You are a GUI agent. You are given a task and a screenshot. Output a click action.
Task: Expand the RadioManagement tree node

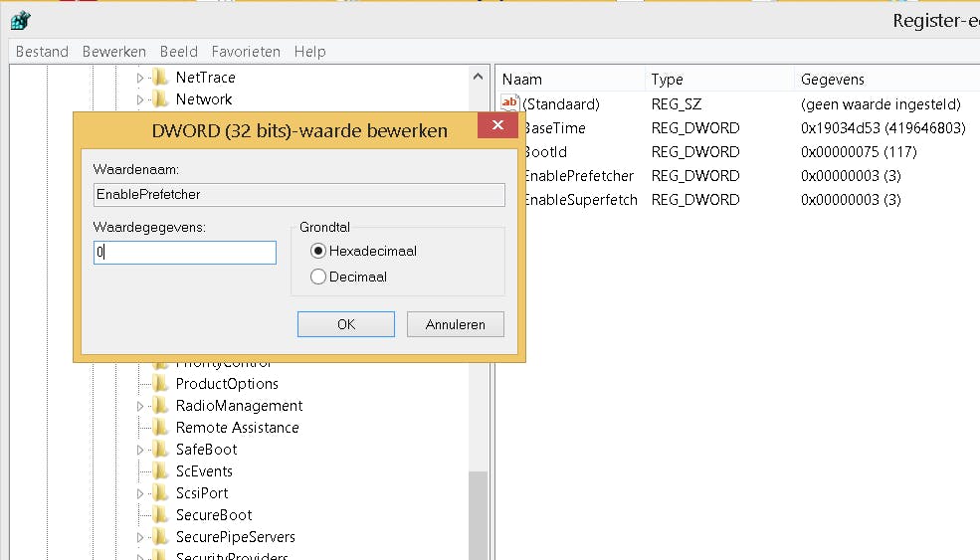(x=140, y=406)
